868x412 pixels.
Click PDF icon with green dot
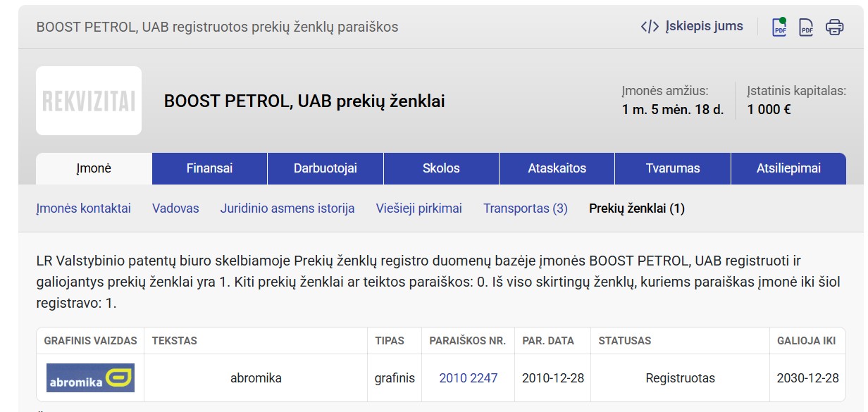tap(779, 27)
